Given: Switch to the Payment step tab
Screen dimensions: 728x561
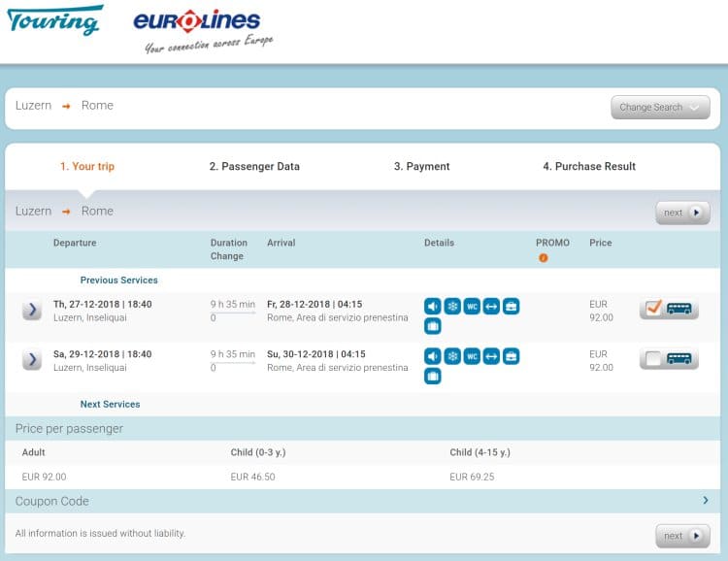Looking at the screenshot, I should coord(421,167).
